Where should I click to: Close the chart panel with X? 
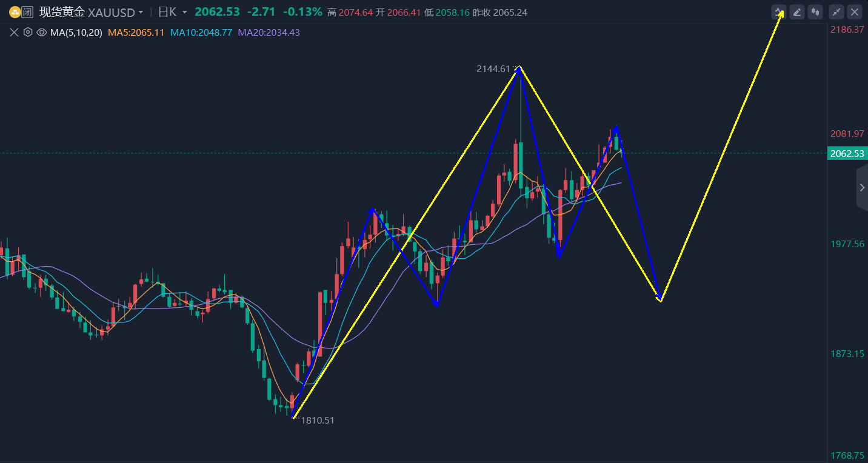coord(855,12)
